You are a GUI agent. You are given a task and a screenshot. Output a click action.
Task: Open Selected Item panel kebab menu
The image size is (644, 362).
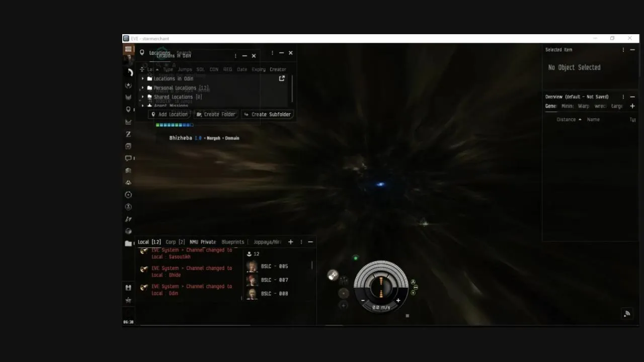click(623, 50)
